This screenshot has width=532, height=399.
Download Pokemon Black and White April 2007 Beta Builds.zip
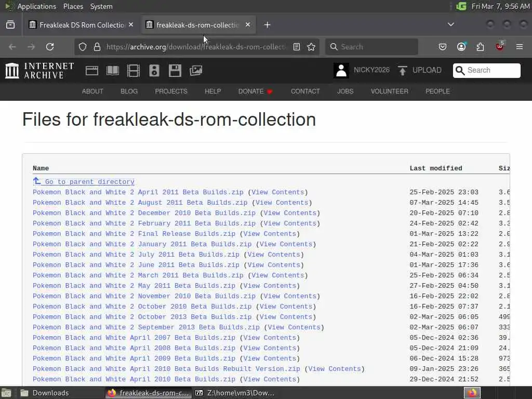pyautogui.click(x=134, y=338)
